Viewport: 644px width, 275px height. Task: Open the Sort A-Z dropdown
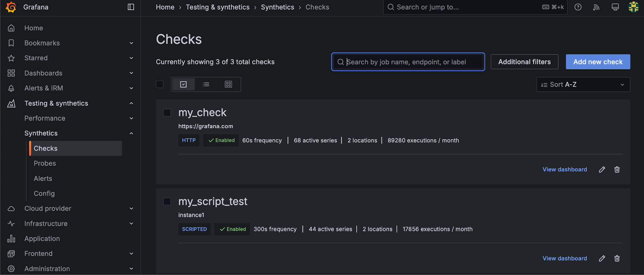583,84
